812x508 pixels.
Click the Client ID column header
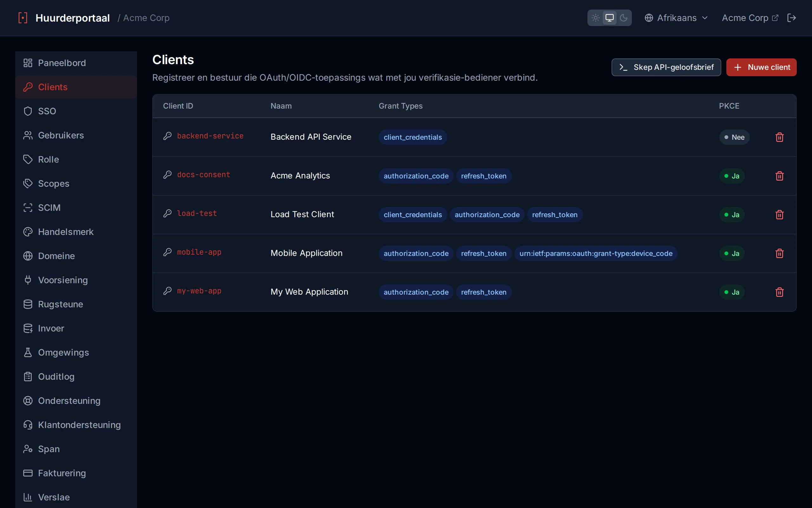point(178,106)
